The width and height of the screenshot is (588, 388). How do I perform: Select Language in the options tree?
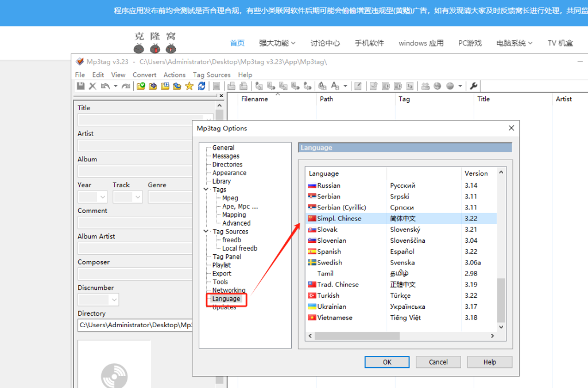point(226,299)
